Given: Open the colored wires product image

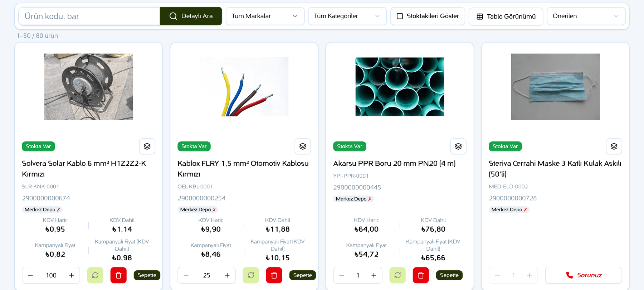Looking at the screenshot, I should [x=244, y=87].
